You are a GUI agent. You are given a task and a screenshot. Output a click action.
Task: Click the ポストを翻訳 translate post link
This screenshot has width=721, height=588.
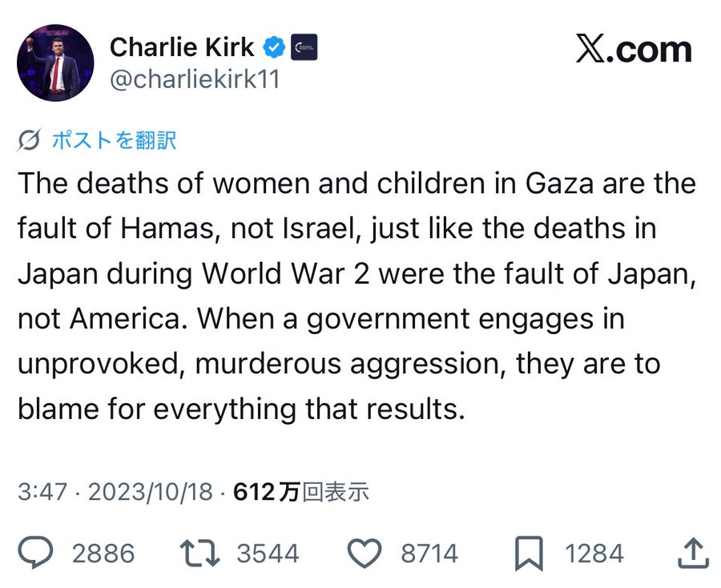pyautogui.click(x=113, y=141)
